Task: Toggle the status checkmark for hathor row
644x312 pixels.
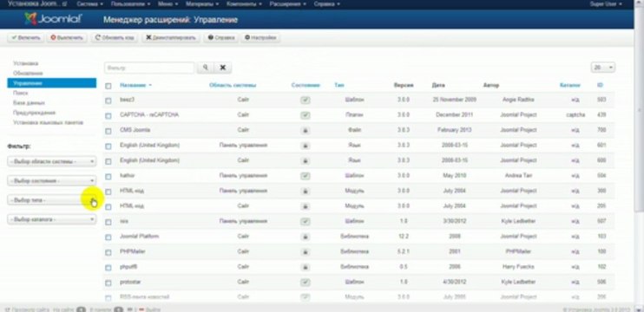Action: (x=306, y=176)
